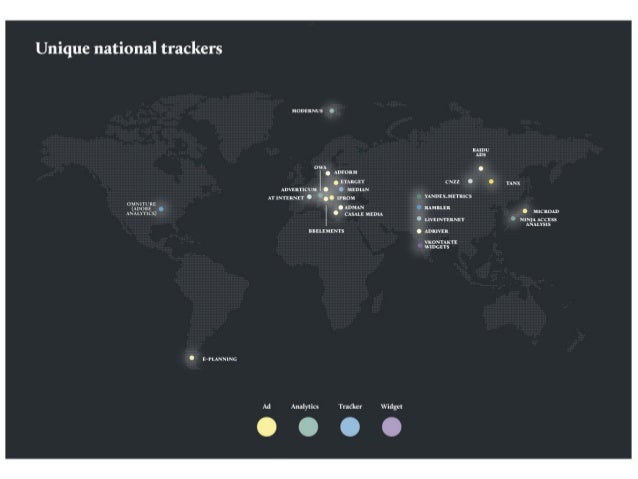Select the Rambler blue dot
The image size is (638, 479).
click(419, 208)
